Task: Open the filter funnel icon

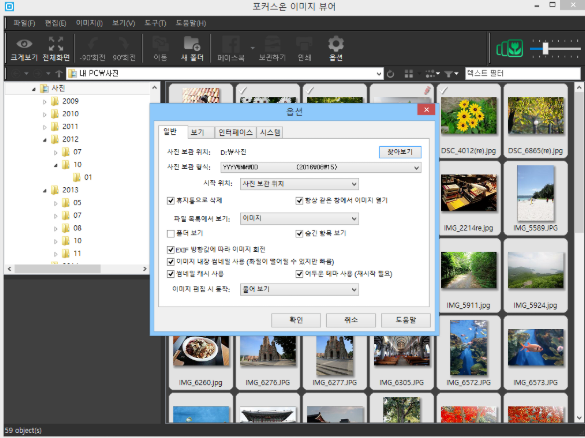Action: (451, 74)
